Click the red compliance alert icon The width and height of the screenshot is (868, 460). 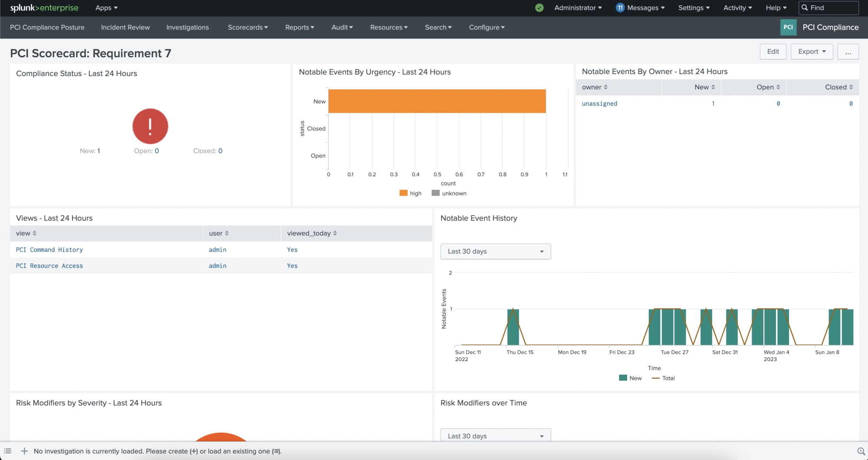(150, 126)
